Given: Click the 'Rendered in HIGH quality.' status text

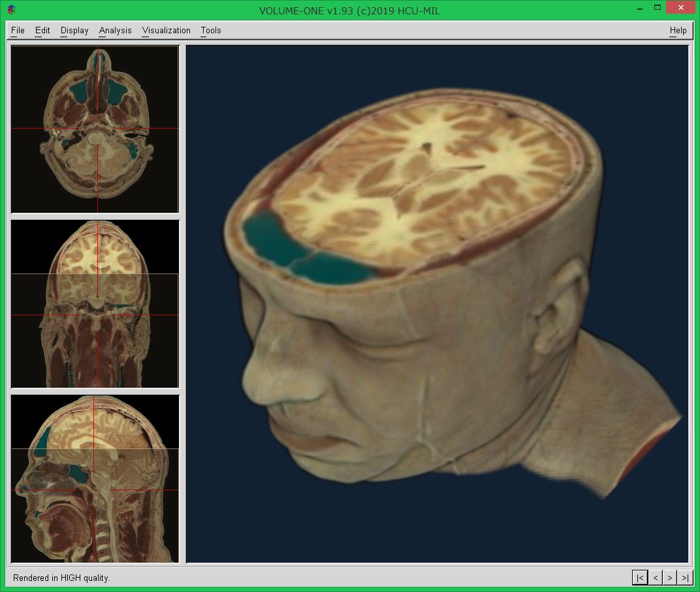Looking at the screenshot, I should coord(61,578).
